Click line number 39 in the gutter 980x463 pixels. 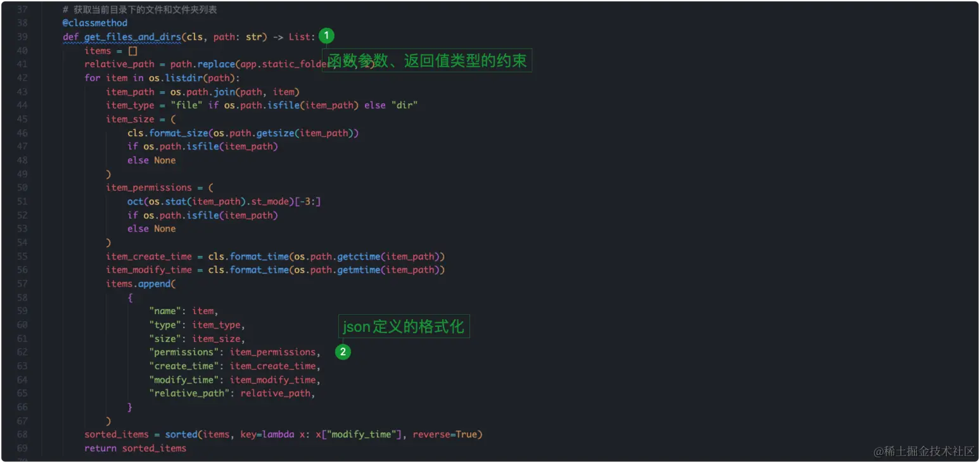(x=22, y=37)
